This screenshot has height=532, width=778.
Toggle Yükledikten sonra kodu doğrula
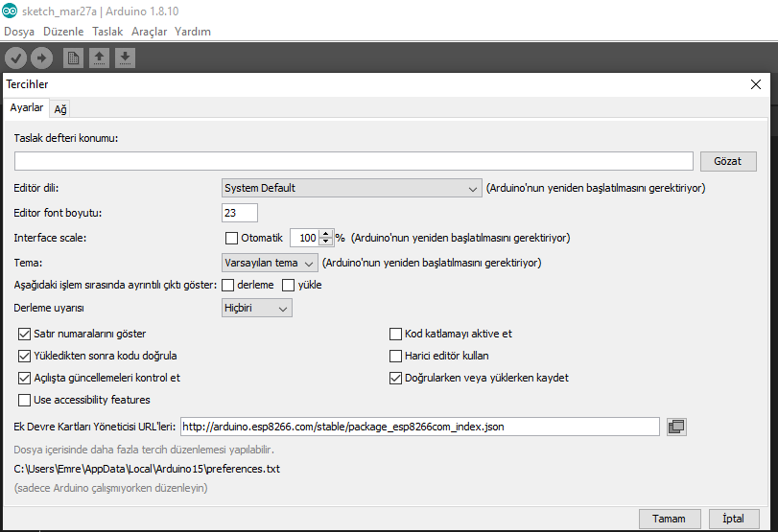(24, 356)
